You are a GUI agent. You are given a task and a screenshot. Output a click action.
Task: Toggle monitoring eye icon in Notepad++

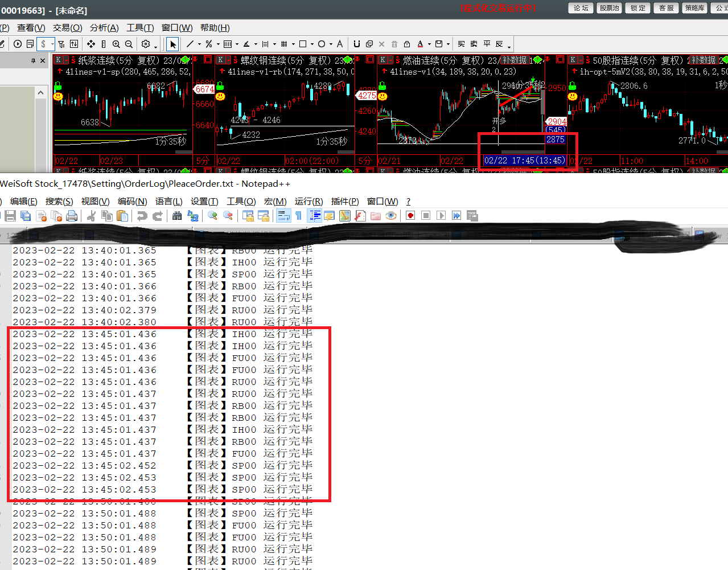[x=391, y=216]
